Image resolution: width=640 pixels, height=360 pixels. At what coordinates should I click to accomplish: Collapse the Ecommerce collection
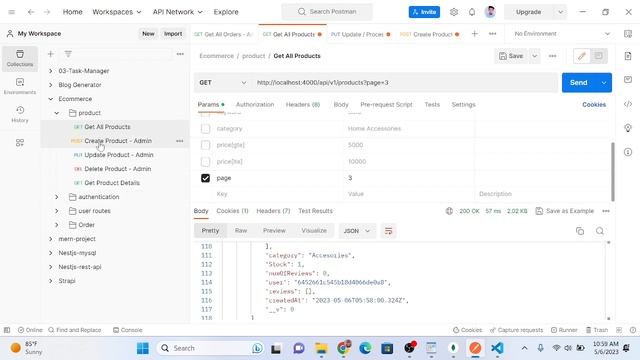(51, 99)
